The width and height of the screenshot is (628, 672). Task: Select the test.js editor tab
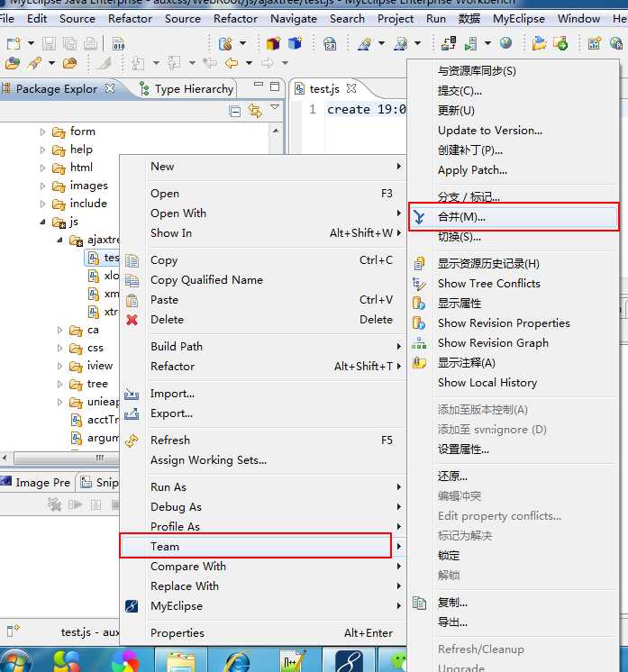pyautogui.click(x=323, y=88)
